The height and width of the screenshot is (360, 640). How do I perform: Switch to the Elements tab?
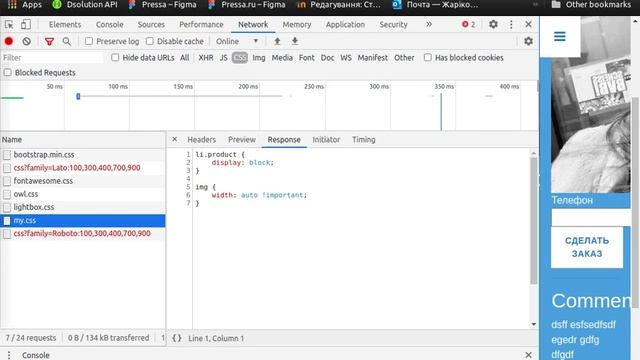[x=65, y=24]
